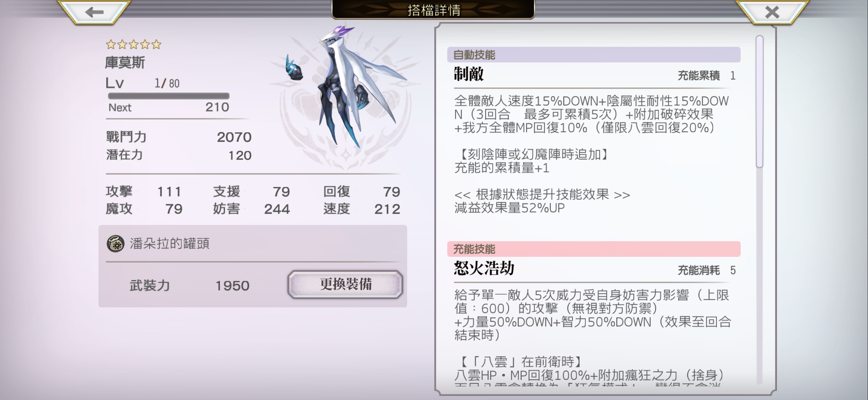Tap the 妨害 244 stat value
868x400 pixels.
tap(277, 209)
